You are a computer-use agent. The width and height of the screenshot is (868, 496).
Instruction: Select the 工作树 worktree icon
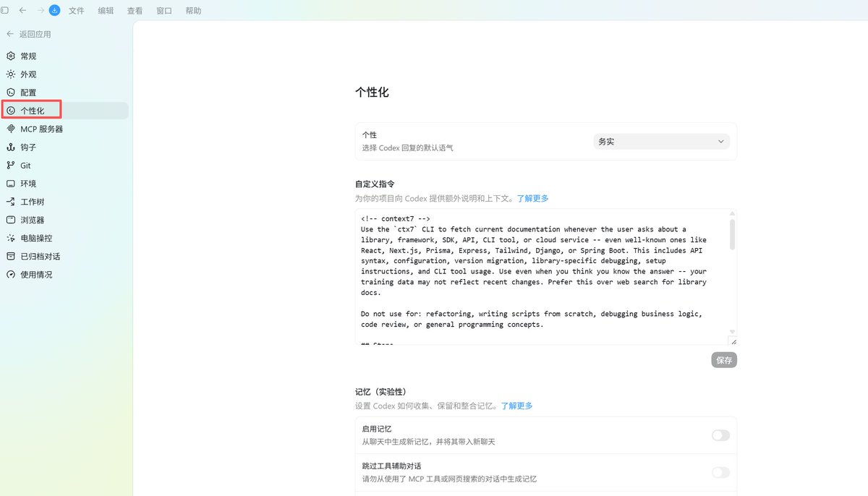[11, 202]
